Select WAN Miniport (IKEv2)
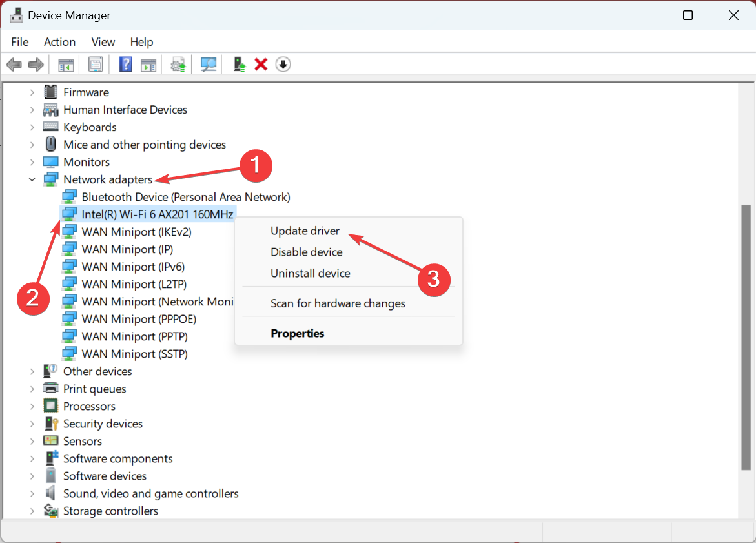The width and height of the screenshot is (756, 543). point(136,232)
